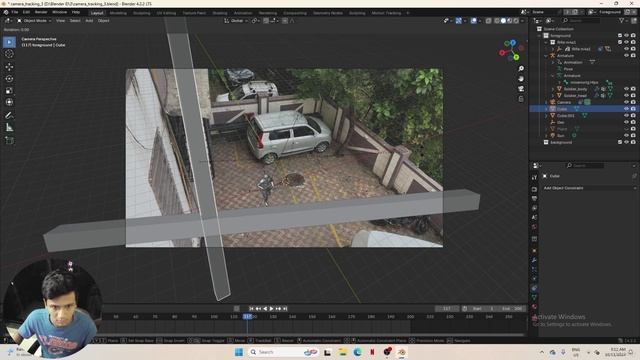
Task: Click the play animation button
Action: 271,309
